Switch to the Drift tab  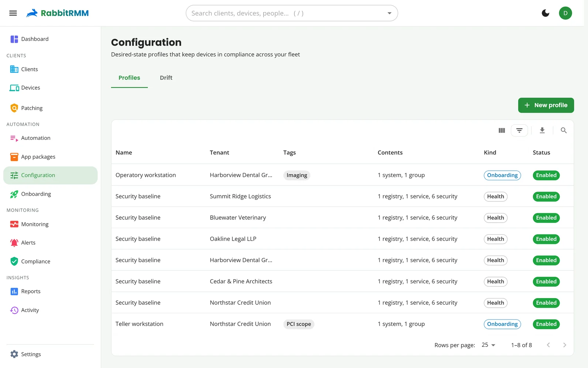tap(166, 78)
